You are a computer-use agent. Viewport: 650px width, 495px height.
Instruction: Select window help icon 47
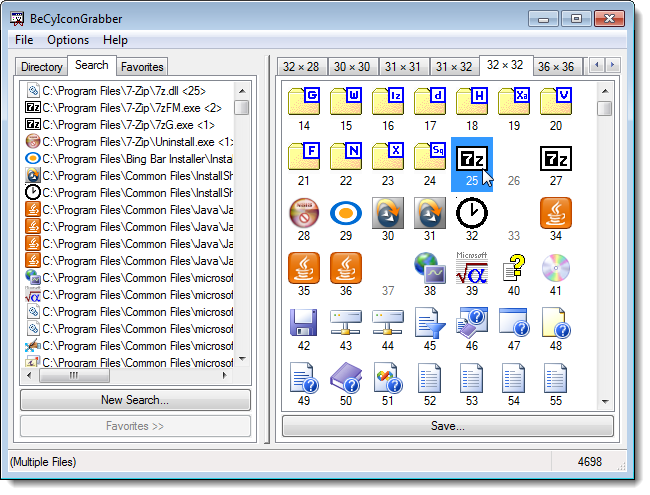pyautogui.click(x=514, y=323)
